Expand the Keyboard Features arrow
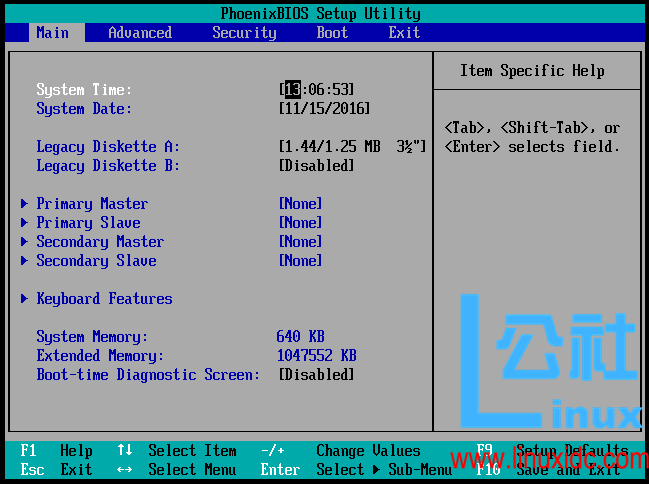This screenshot has width=649, height=484. (x=24, y=299)
